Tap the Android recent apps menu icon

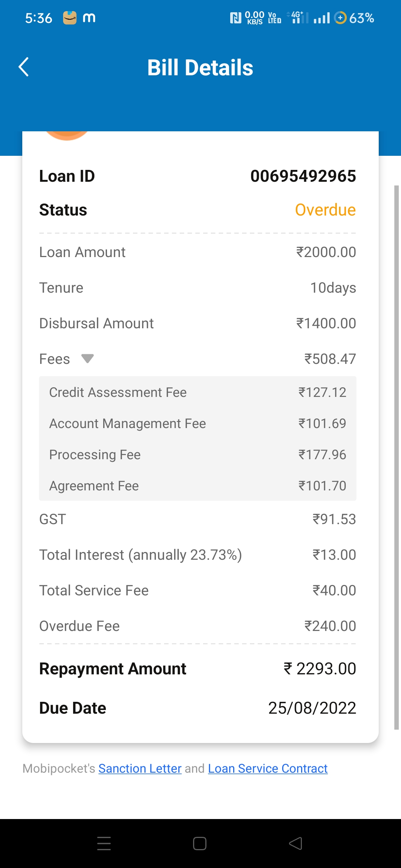coord(104,843)
